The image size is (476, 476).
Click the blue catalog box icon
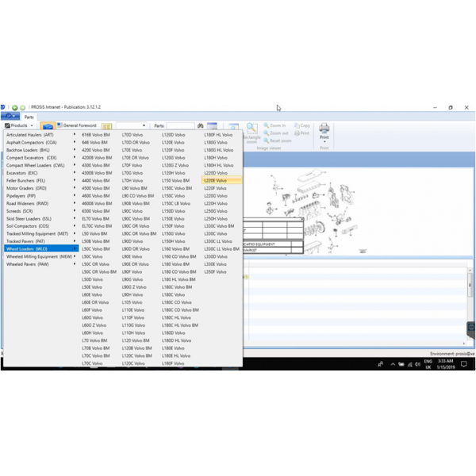pos(48,126)
